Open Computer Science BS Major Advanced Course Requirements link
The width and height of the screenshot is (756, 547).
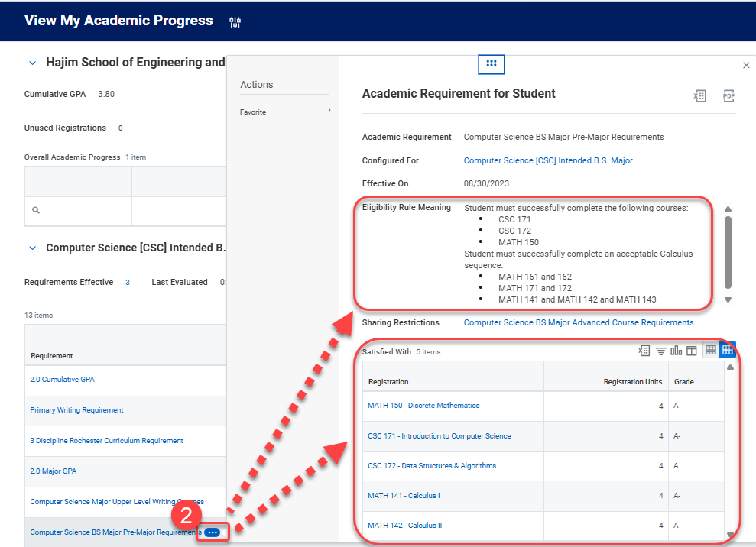(x=579, y=322)
